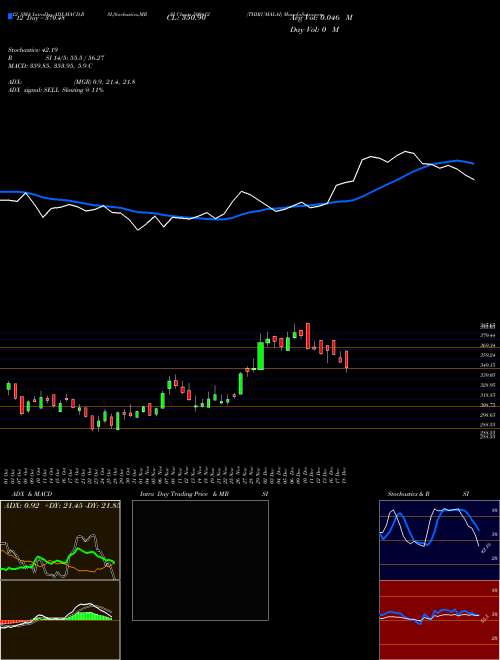This screenshot has width=500, height=660.
Task: Click the last red candlestick on the right
Action: 347,359
